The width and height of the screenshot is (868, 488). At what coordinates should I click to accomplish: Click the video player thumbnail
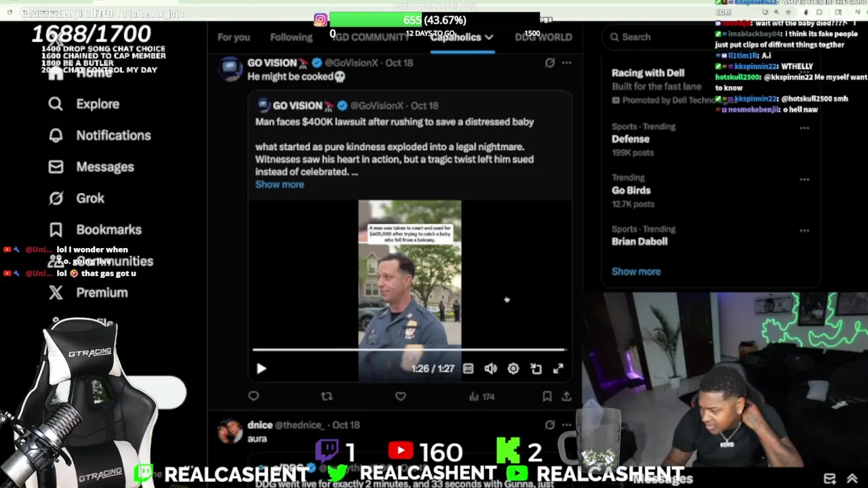click(410, 290)
